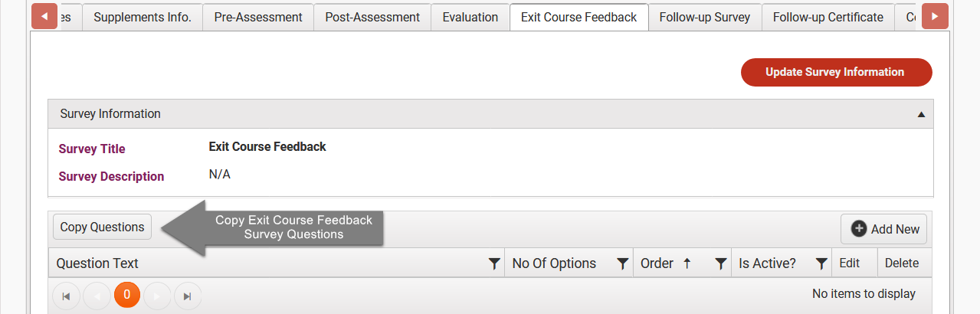
Task: Add New survey question
Action: (x=884, y=229)
